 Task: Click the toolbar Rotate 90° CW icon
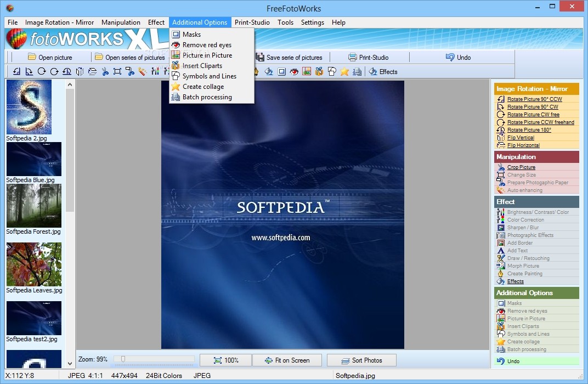click(29, 72)
